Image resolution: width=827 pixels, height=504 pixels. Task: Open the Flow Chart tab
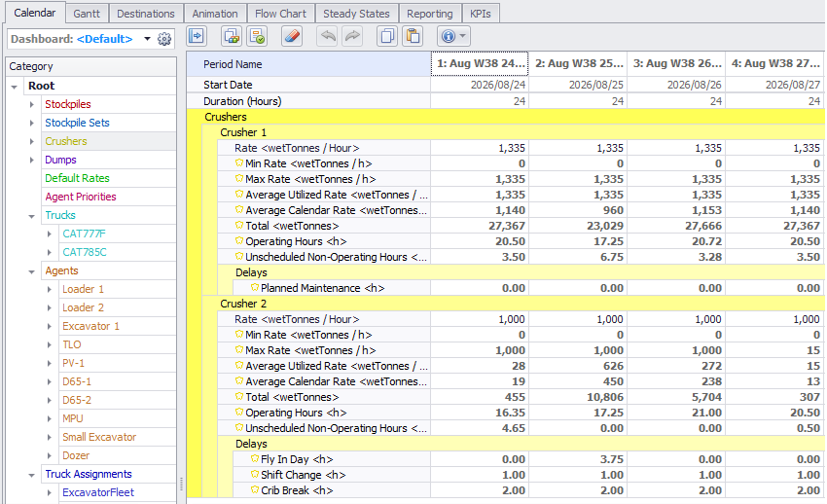[280, 14]
